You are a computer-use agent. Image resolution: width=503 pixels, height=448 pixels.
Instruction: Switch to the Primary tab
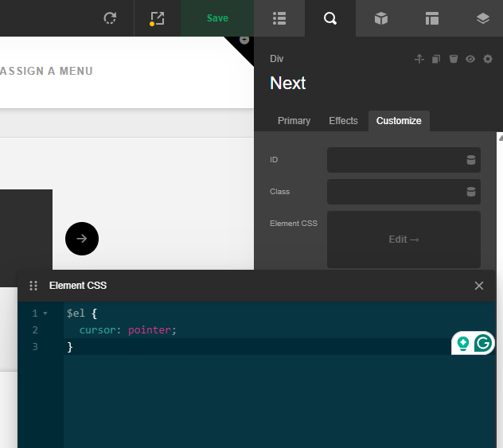(294, 121)
